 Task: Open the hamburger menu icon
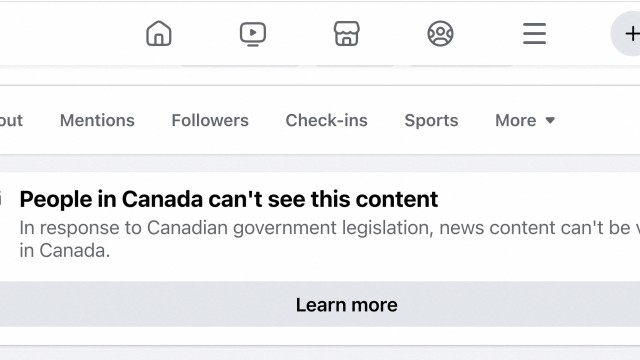click(534, 33)
